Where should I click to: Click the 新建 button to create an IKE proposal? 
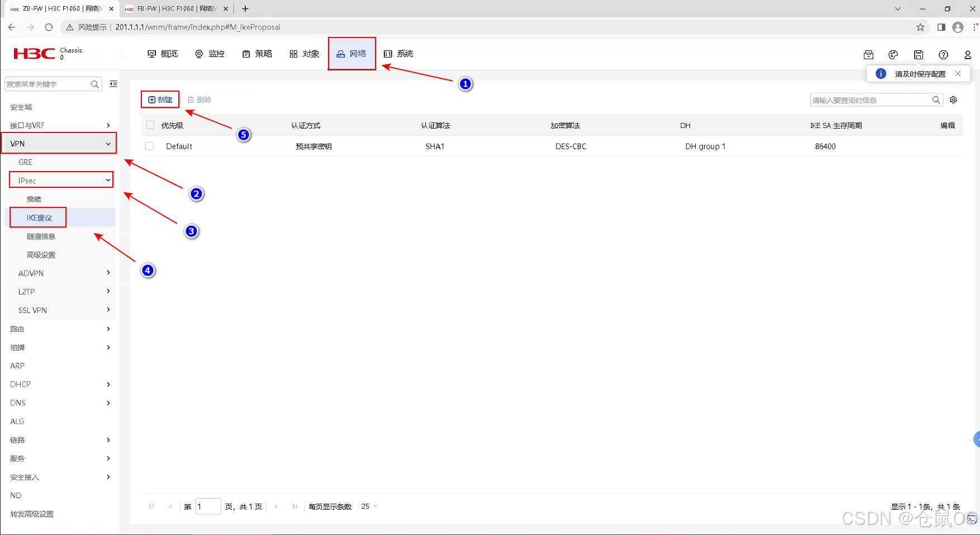(x=160, y=99)
